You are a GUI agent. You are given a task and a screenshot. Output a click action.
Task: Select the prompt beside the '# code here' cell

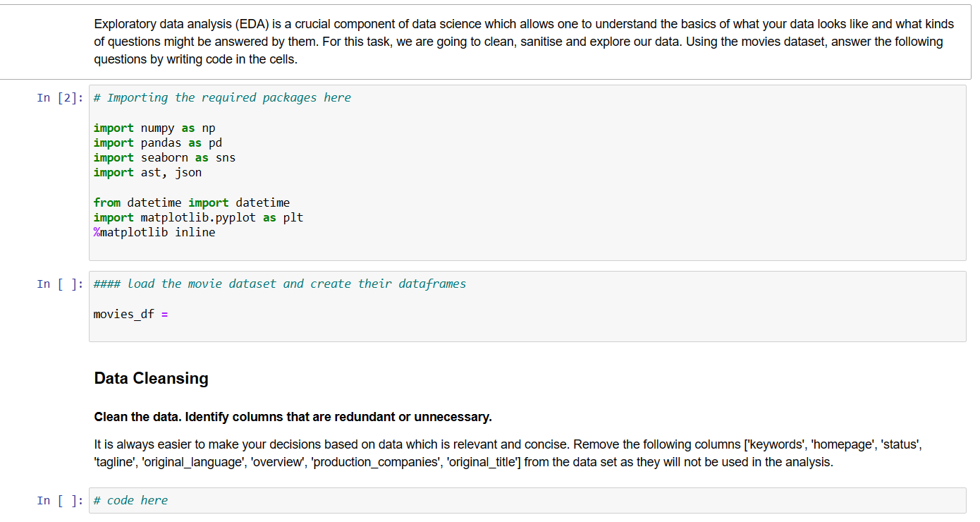click(59, 501)
